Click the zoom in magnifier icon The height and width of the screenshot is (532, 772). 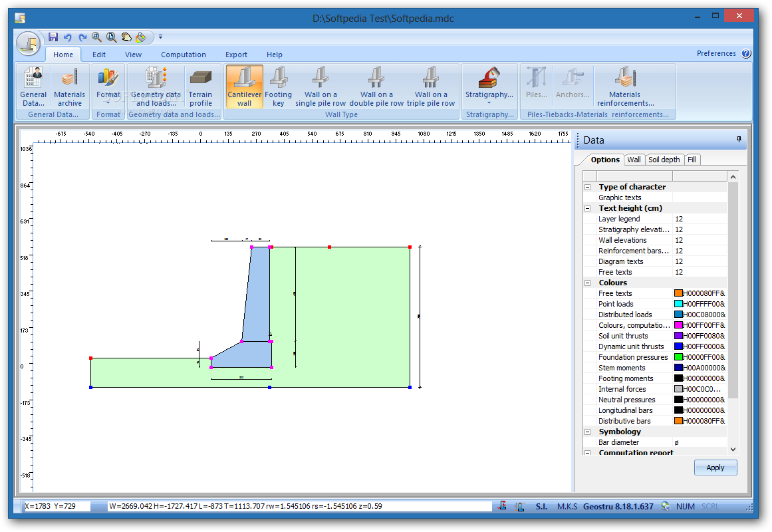97,37
